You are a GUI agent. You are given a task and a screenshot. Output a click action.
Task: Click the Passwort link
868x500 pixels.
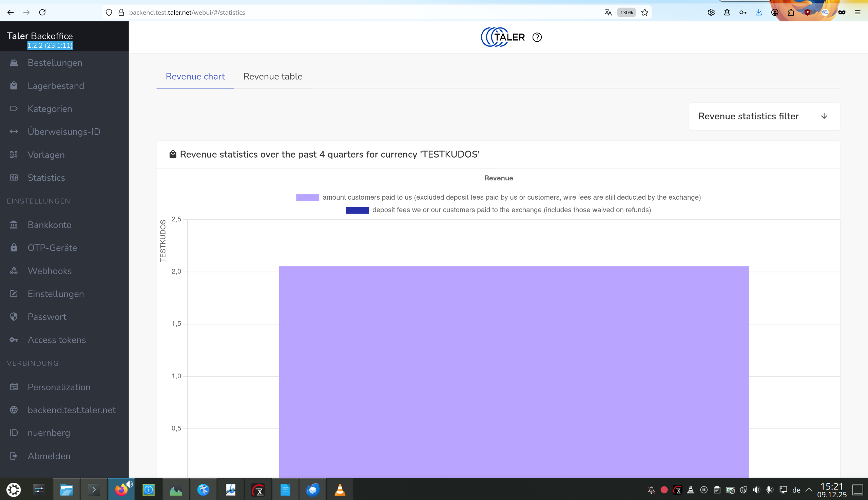tap(47, 317)
